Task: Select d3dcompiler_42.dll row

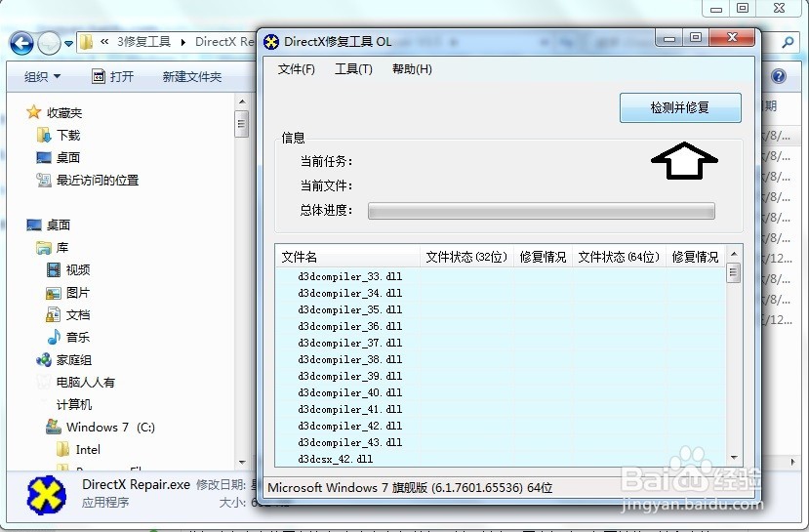Action: pyautogui.click(x=501, y=426)
